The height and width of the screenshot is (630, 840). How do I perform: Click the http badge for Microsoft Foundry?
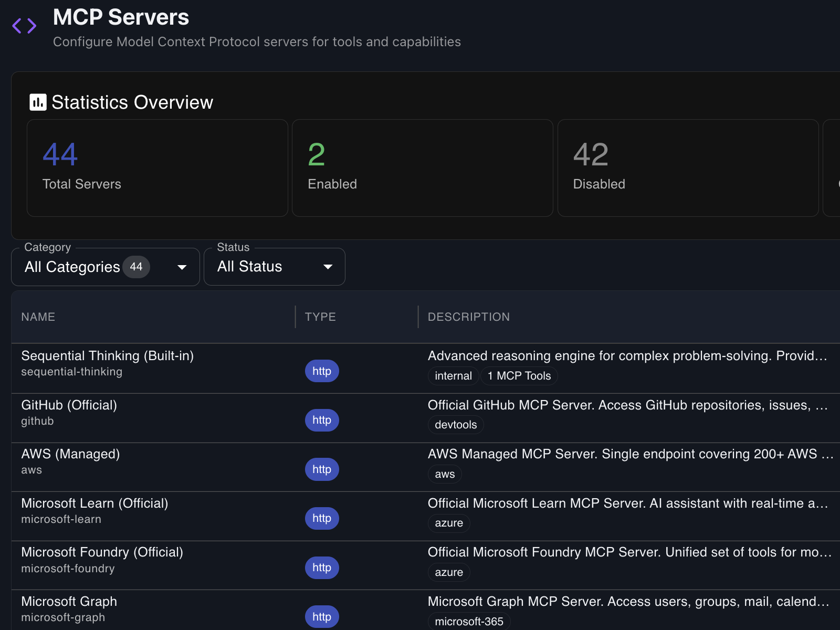point(322,568)
